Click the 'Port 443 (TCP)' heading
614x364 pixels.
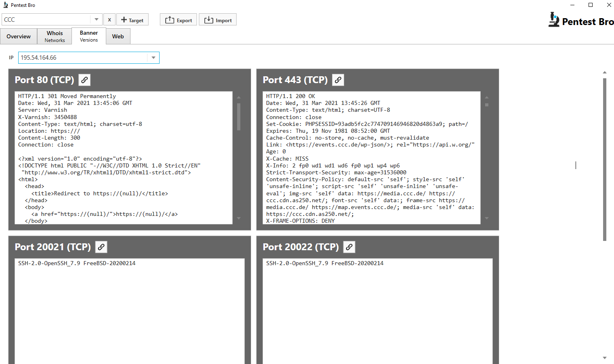[x=295, y=80]
